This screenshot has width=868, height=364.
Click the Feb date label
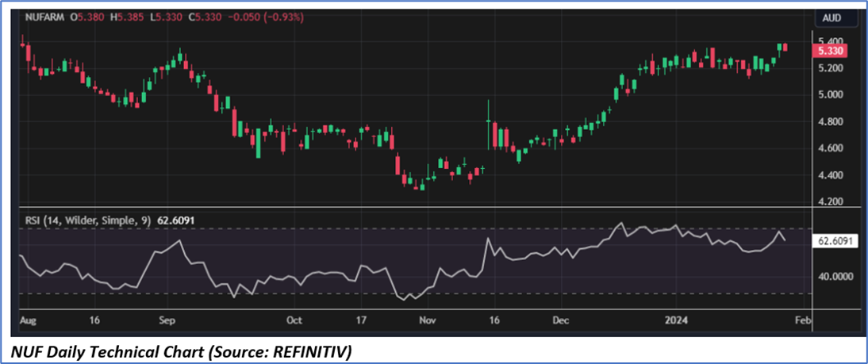[803, 320]
